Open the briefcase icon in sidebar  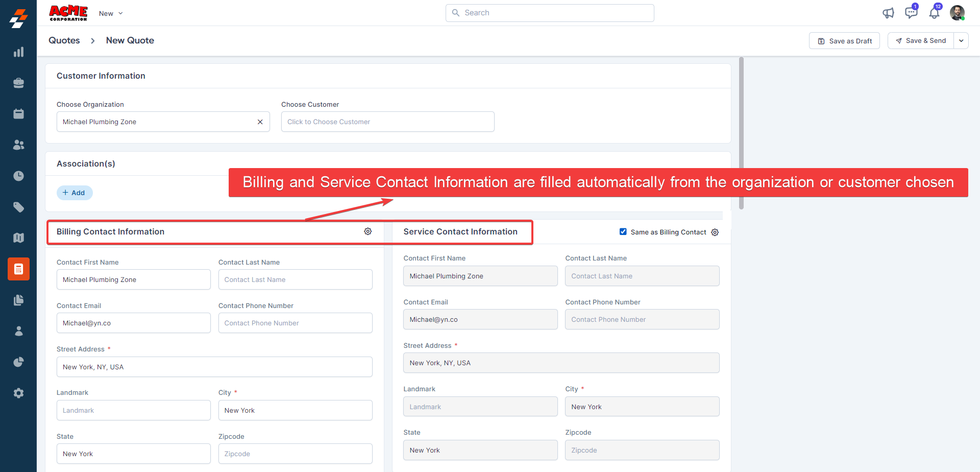pos(18,83)
